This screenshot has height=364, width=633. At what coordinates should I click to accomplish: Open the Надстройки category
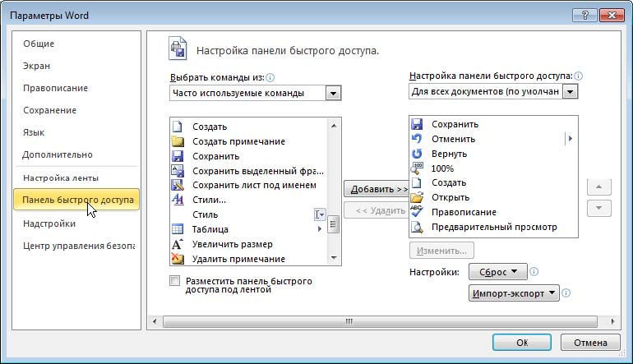coord(49,223)
